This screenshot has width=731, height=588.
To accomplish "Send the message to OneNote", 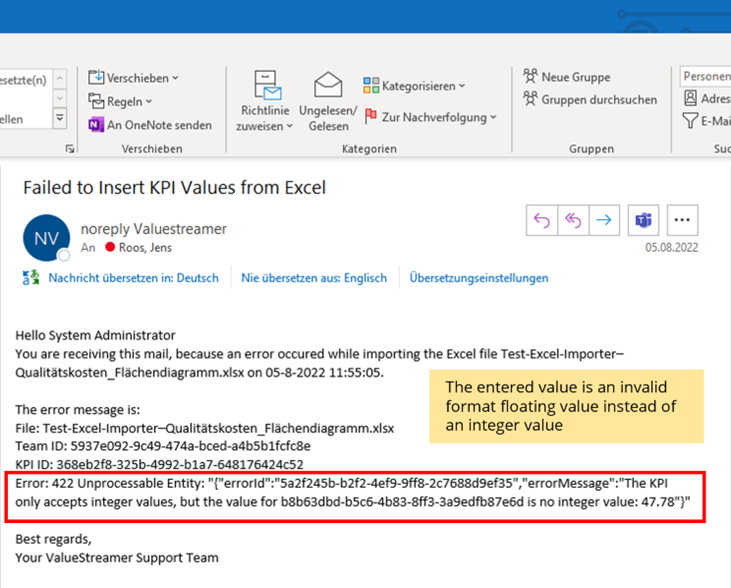I will pyautogui.click(x=150, y=125).
